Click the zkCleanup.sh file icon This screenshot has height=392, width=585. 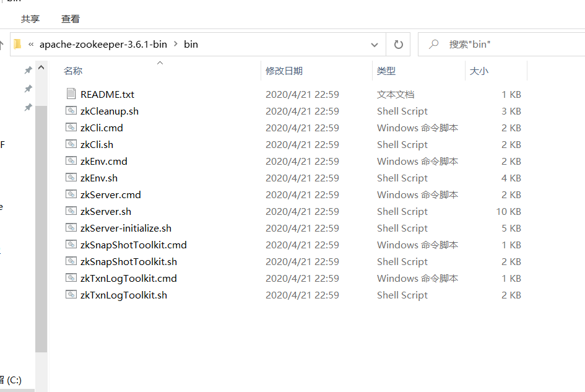click(71, 110)
